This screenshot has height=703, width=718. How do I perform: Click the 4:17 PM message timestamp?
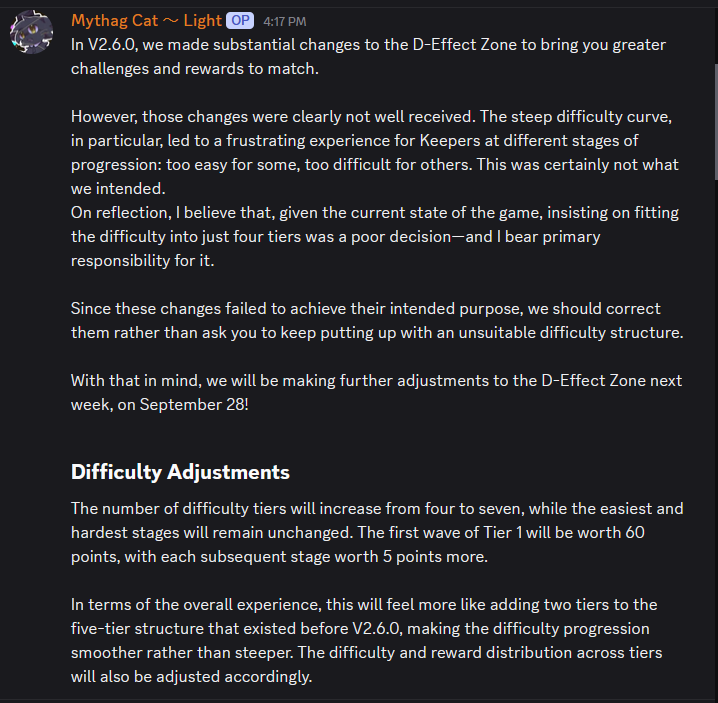(x=285, y=22)
